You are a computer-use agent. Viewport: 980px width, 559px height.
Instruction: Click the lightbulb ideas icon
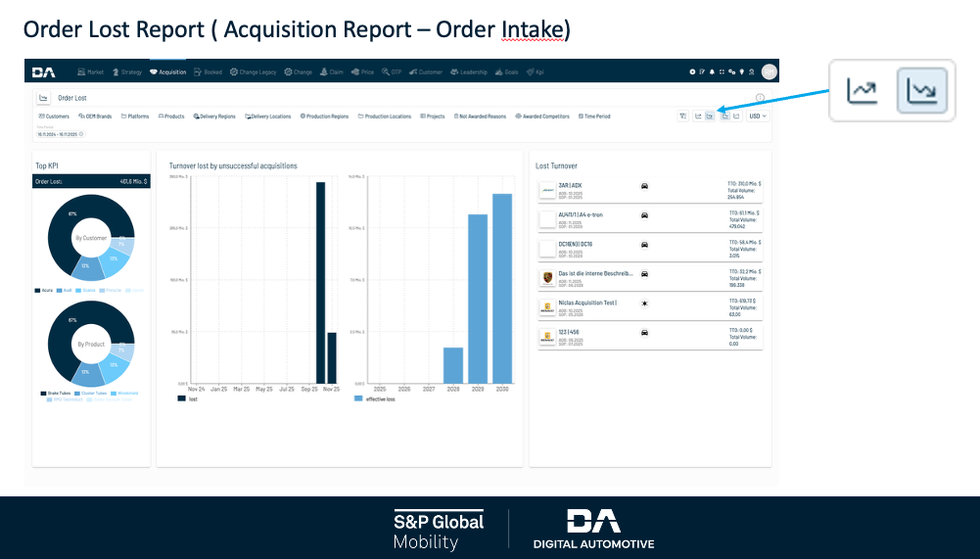[x=742, y=71]
